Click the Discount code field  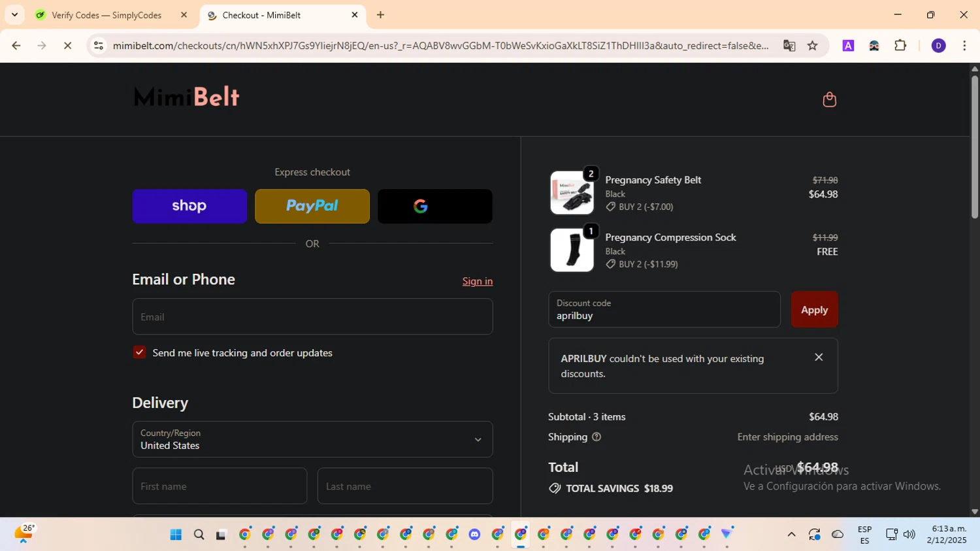pos(664,309)
